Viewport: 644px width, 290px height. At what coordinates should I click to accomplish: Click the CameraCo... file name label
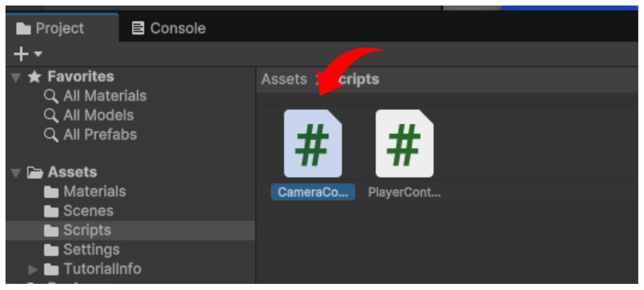pyautogui.click(x=312, y=192)
